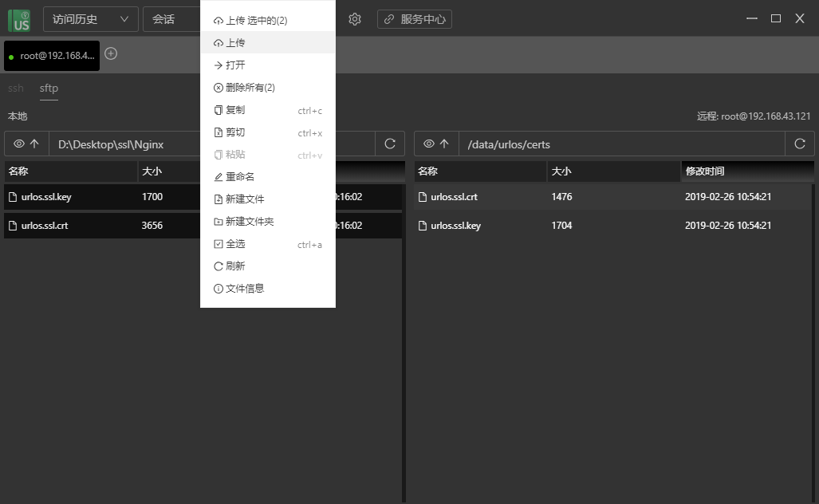This screenshot has width=819, height=504.
Task: Choose 全选 select-all in context menu
Action: coord(235,244)
